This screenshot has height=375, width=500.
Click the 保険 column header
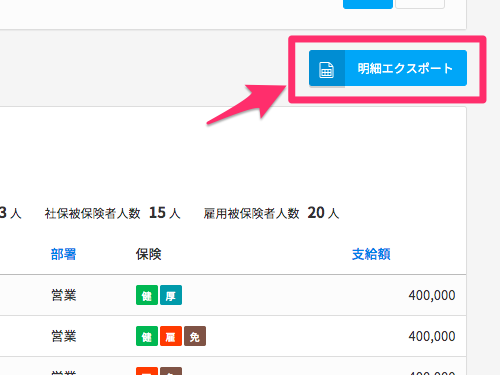click(x=148, y=254)
